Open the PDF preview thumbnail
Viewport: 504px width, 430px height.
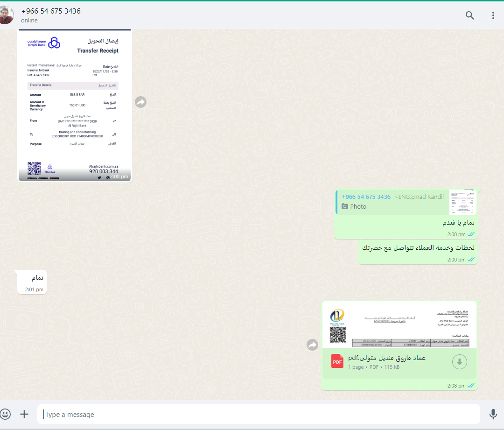(x=399, y=324)
